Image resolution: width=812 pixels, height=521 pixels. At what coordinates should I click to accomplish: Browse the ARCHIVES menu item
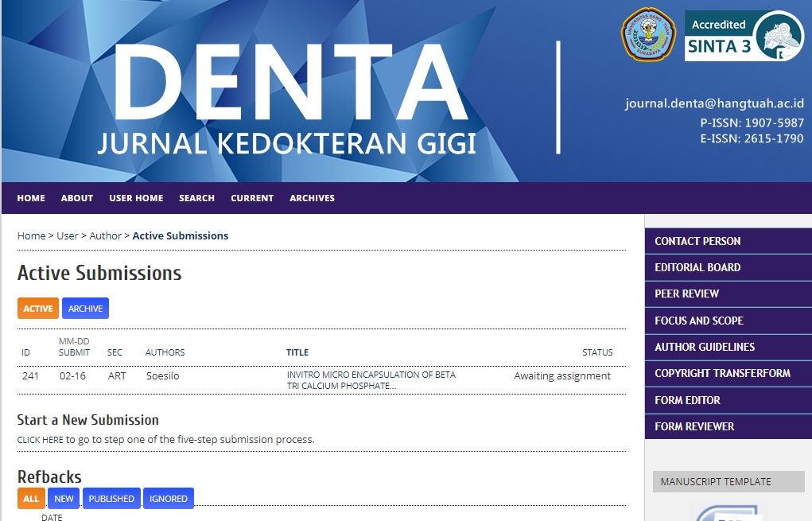[312, 198]
